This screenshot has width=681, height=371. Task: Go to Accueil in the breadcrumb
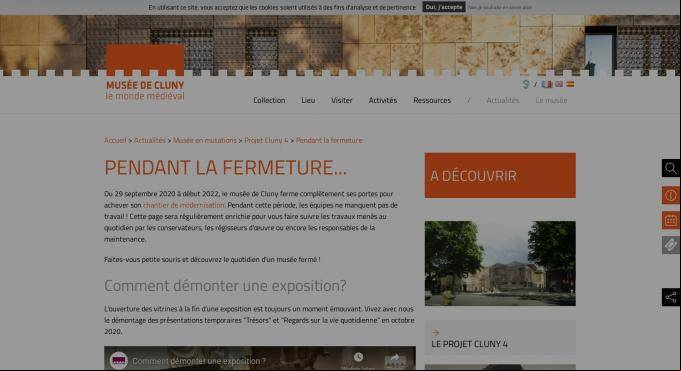pyautogui.click(x=115, y=140)
